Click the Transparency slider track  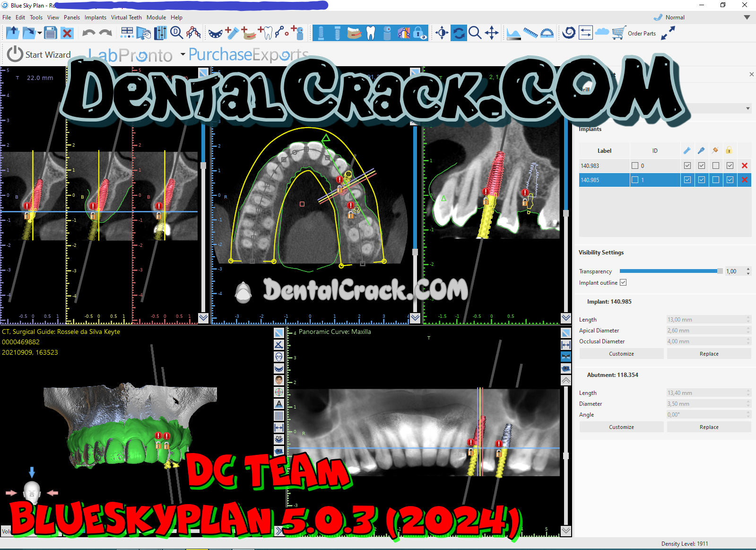(x=671, y=271)
